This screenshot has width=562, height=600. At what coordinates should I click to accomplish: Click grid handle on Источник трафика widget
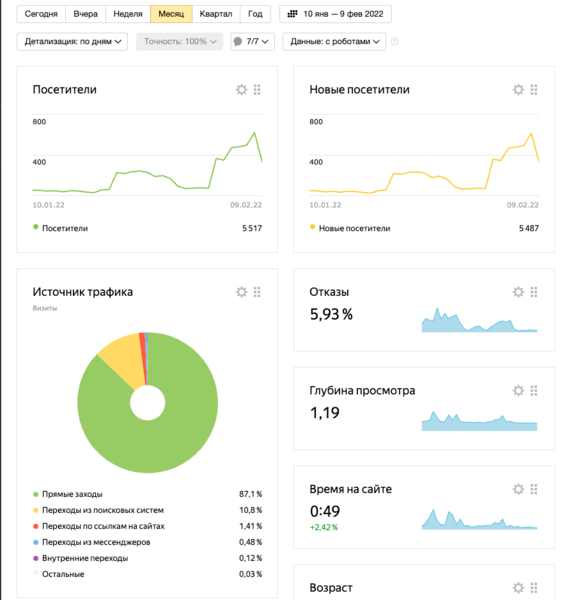click(257, 292)
